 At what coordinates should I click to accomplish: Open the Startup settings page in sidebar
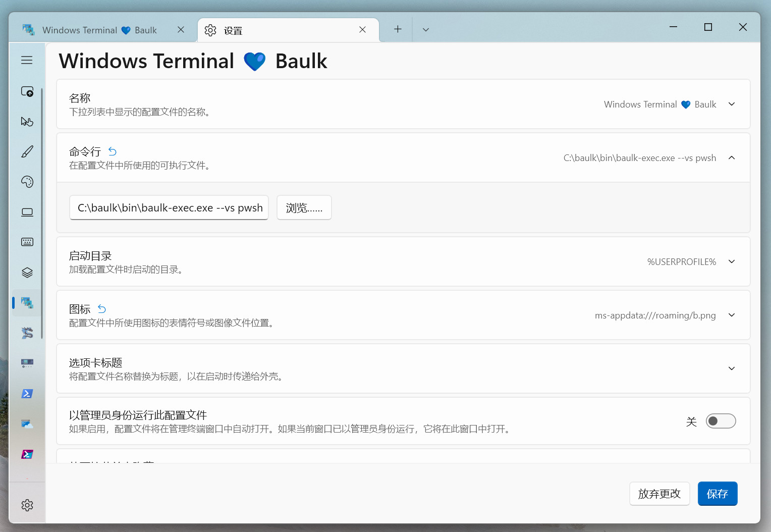[x=27, y=91]
